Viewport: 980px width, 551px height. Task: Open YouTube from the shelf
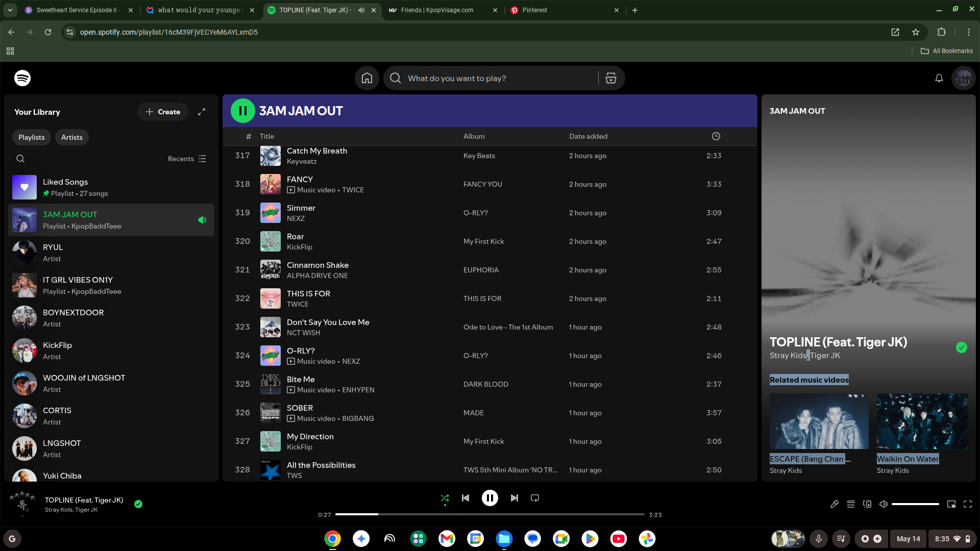[x=619, y=539]
